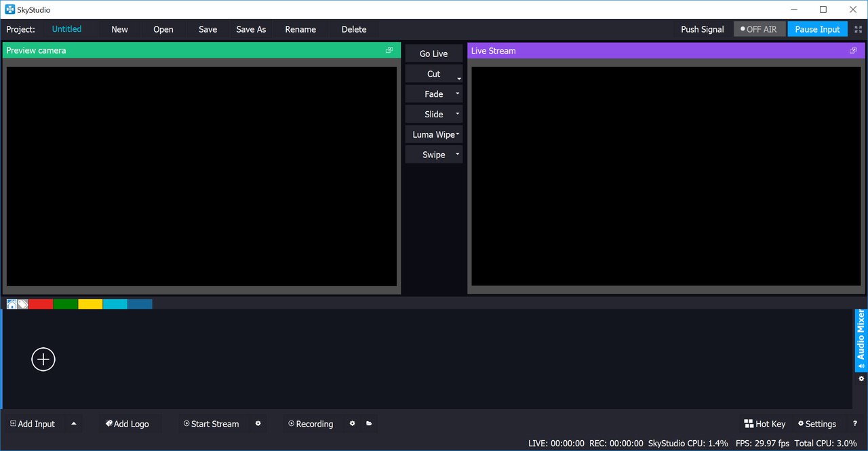This screenshot has width=868, height=451.
Task: Toggle the Pause Input button
Action: tap(817, 29)
